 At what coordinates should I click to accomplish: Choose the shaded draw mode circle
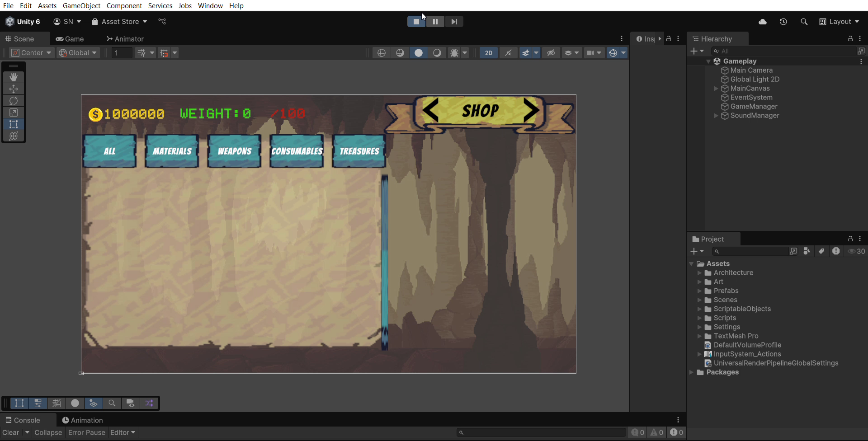[x=419, y=53]
